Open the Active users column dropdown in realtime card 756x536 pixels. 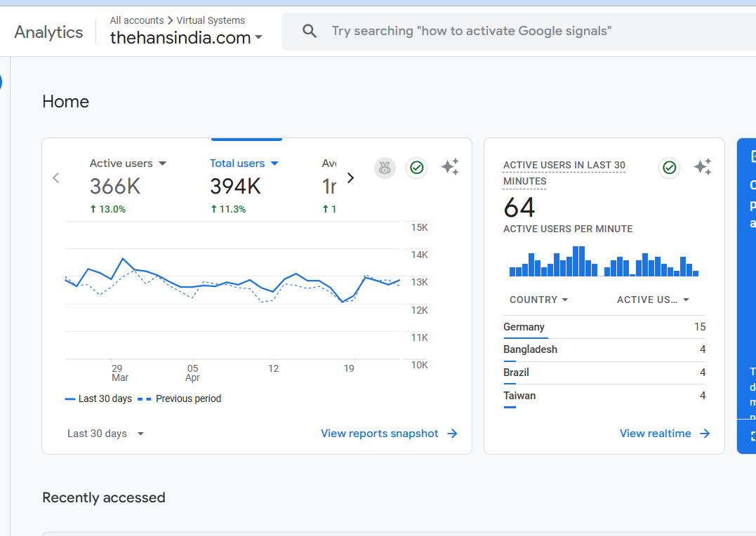pos(653,300)
